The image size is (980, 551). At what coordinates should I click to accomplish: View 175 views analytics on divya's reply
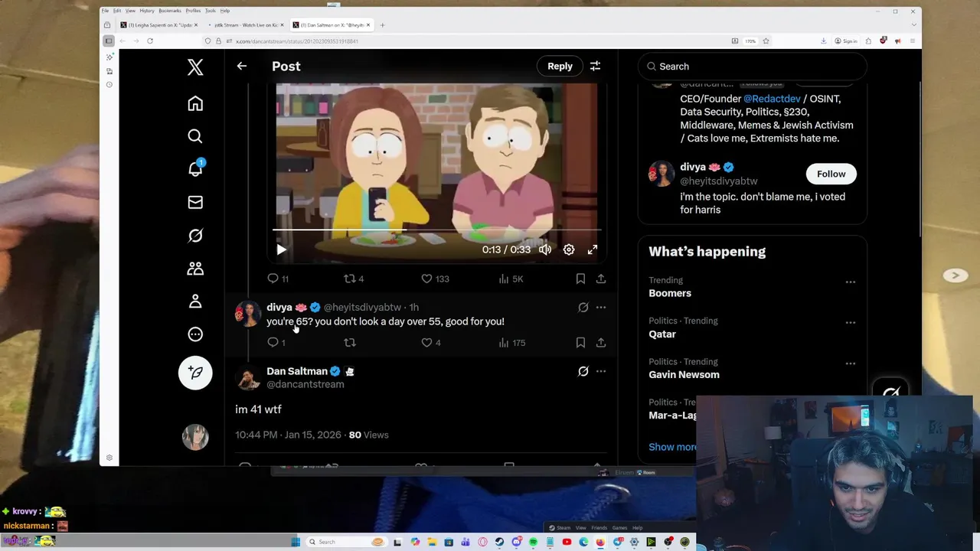click(x=511, y=343)
